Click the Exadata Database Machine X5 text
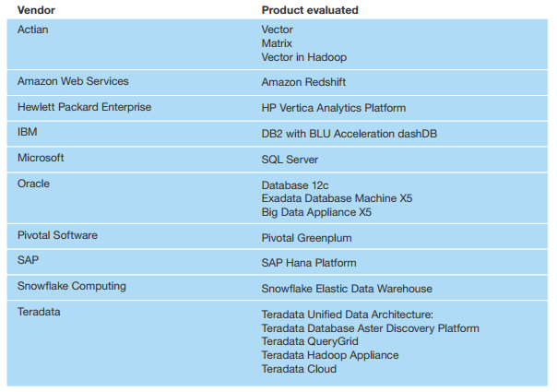 pos(336,198)
